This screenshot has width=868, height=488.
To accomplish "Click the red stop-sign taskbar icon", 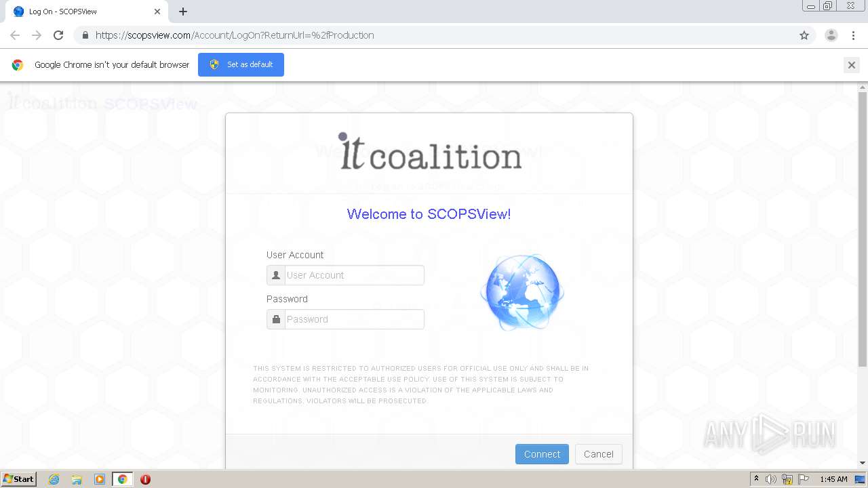I will point(145,479).
